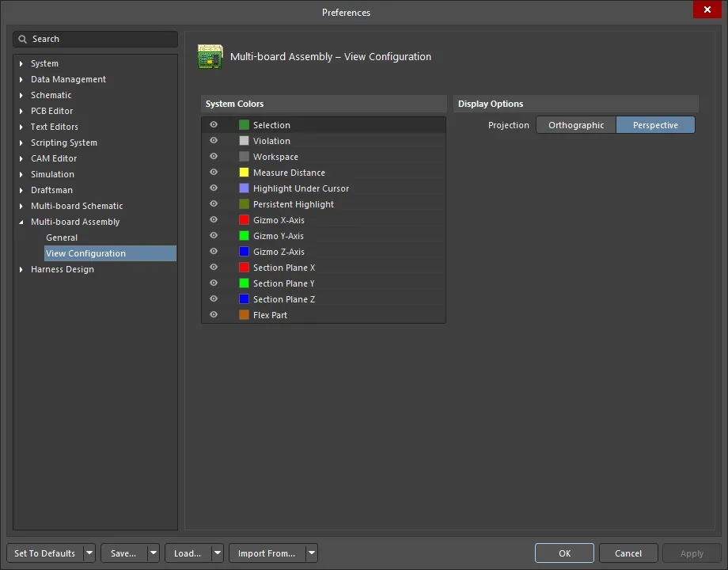The height and width of the screenshot is (570, 728).
Task: Click the Load... button
Action: [x=188, y=553]
